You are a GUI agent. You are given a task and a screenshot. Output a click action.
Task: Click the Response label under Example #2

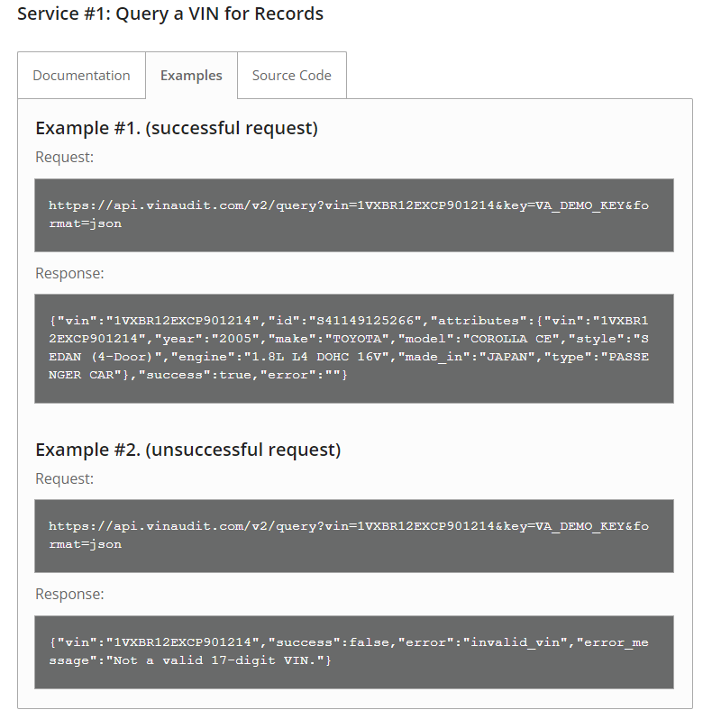point(69,595)
